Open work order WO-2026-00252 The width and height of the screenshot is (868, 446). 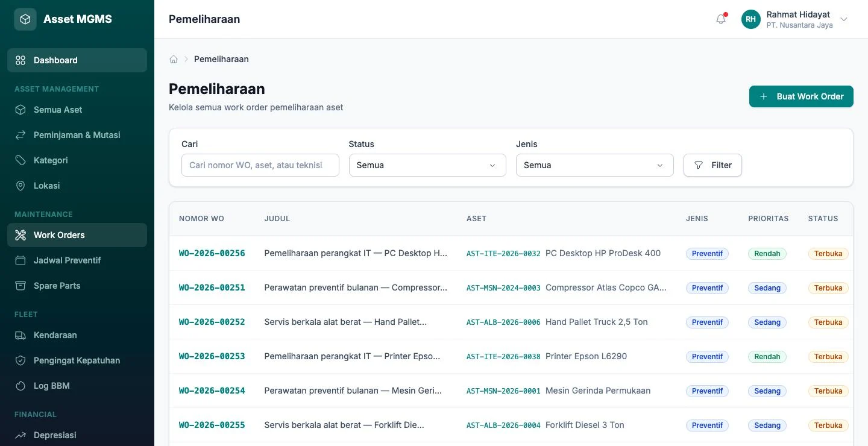[212, 322]
